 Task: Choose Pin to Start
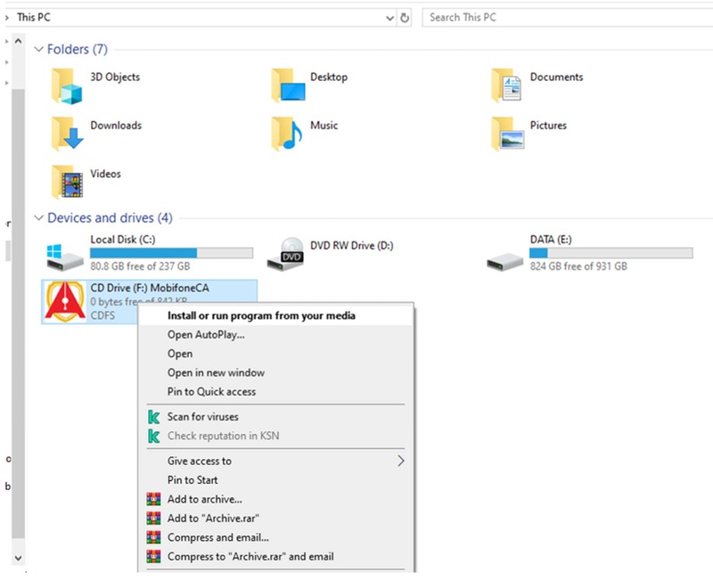coord(276,480)
